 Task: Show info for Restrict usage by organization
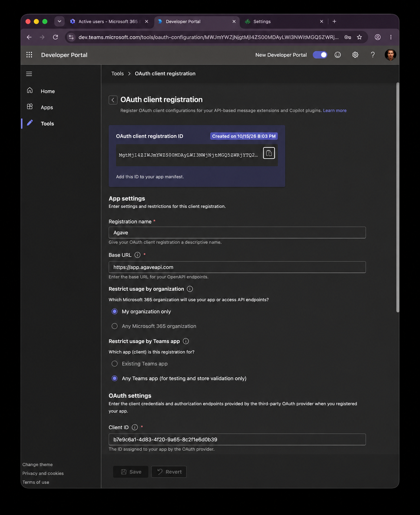pos(190,289)
